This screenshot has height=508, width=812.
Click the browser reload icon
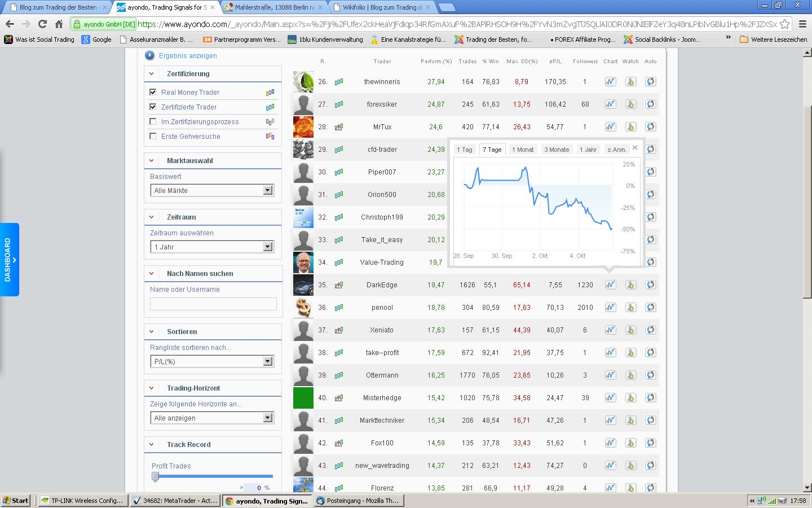(x=42, y=24)
